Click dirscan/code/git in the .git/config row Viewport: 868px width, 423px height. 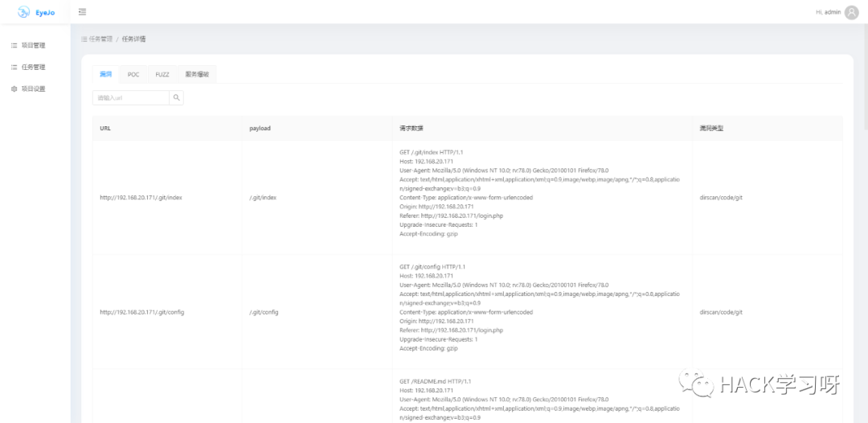(x=721, y=312)
